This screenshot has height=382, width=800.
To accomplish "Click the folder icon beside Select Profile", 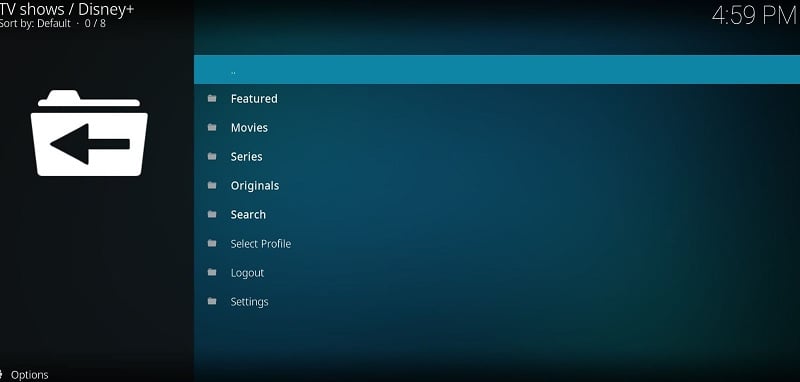I will pyautogui.click(x=212, y=243).
